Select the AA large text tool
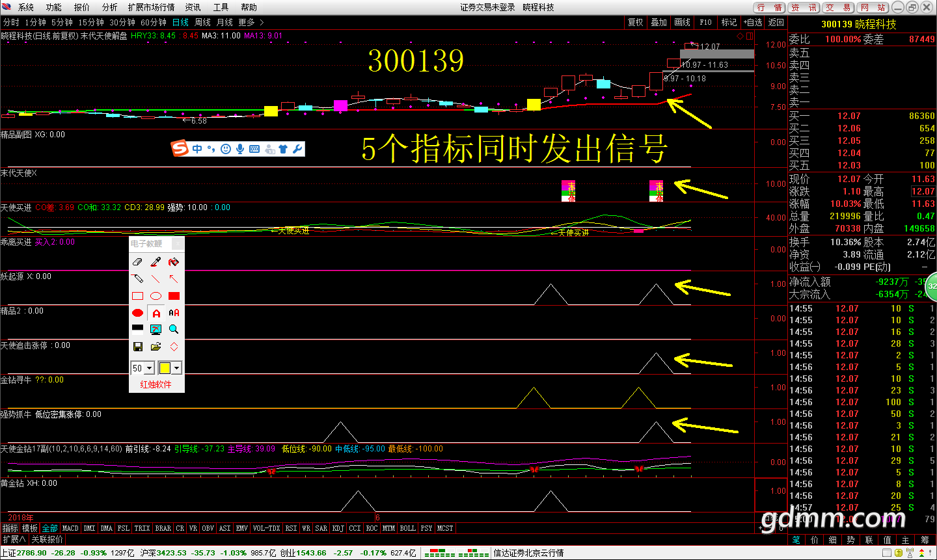 174,313
